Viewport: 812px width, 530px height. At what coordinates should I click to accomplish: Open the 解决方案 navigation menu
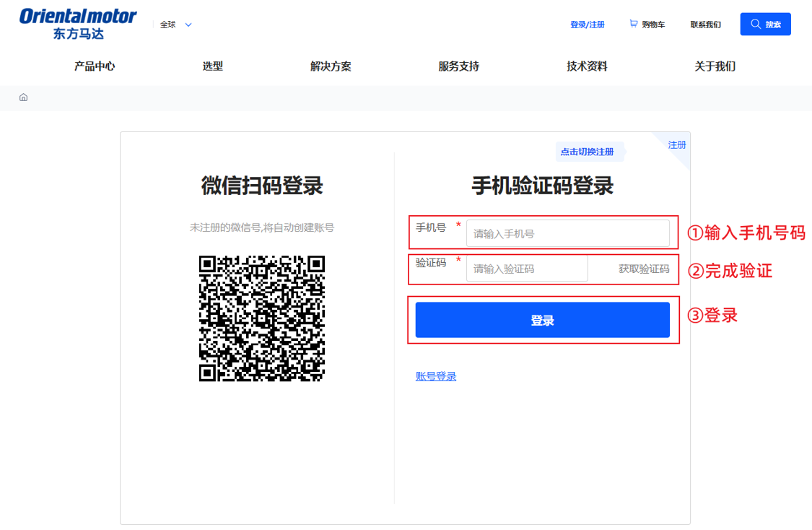[329, 66]
